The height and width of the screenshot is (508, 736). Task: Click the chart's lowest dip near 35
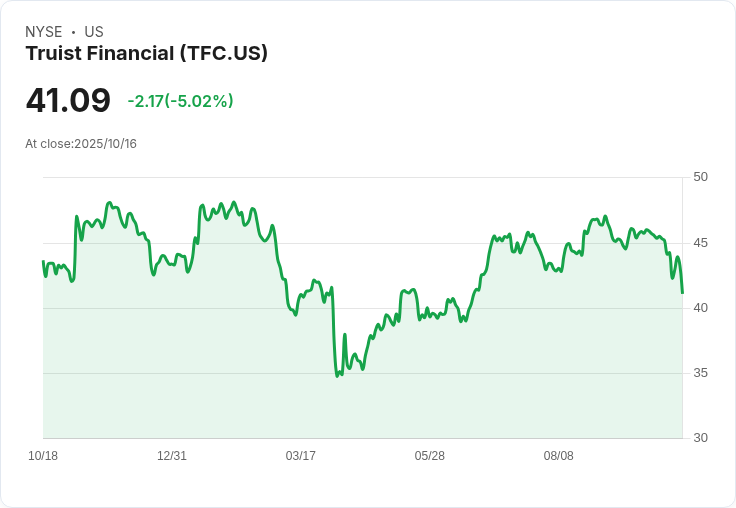click(337, 376)
